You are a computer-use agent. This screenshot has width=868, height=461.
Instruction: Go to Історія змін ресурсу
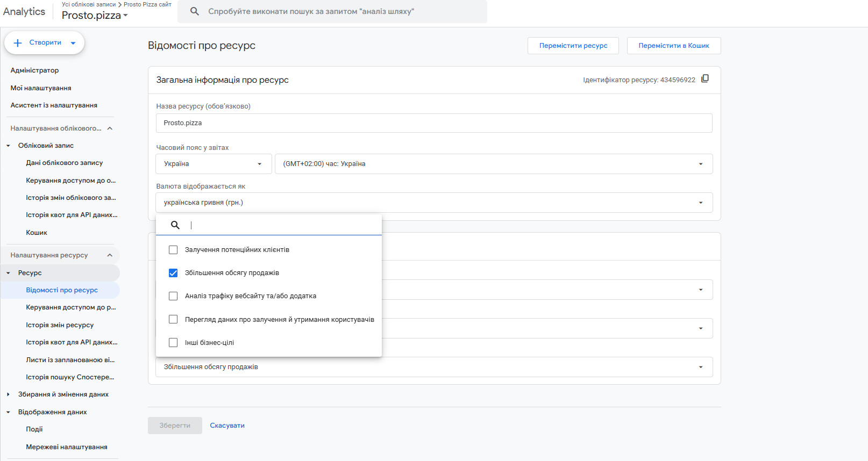click(60, 325)
